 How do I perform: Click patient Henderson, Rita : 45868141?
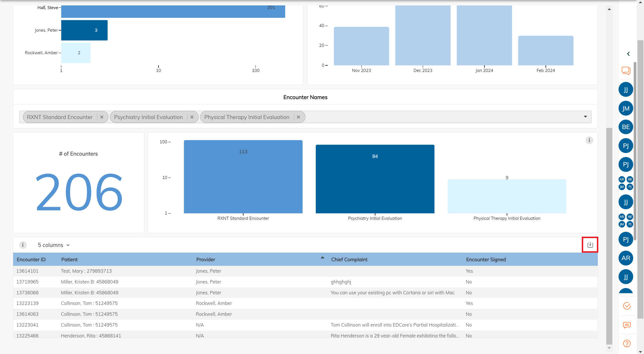(x=91, y=335)
